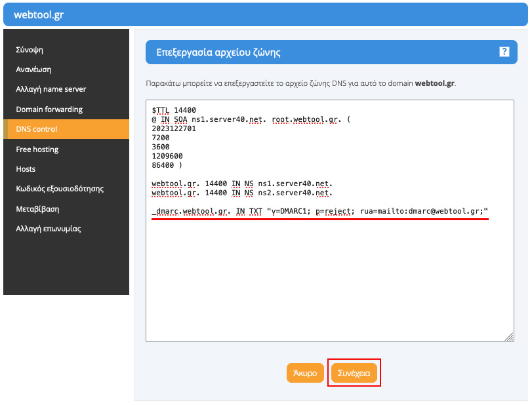Click the $TTL 14400 line

pyautogui.click(x=174, y=110)
